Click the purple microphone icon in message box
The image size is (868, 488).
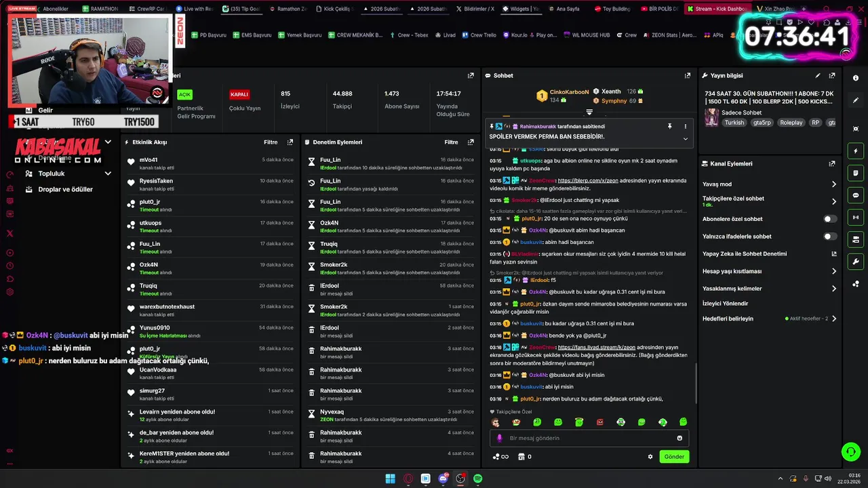[x=500, y=438]
